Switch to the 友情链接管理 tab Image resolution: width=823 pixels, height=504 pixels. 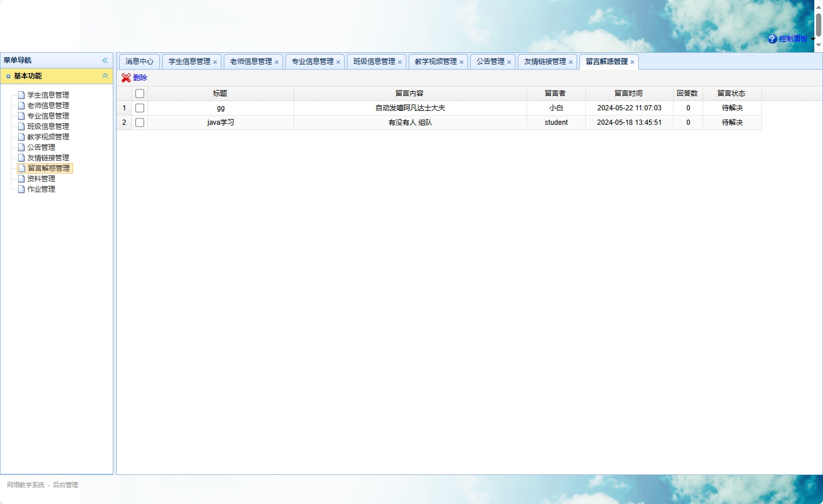coord(543,61)
